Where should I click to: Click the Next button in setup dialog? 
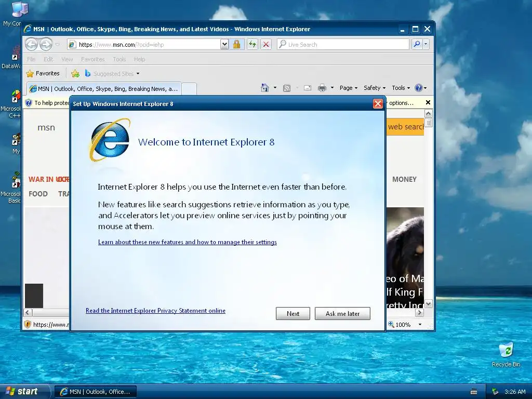click(293, 313)
